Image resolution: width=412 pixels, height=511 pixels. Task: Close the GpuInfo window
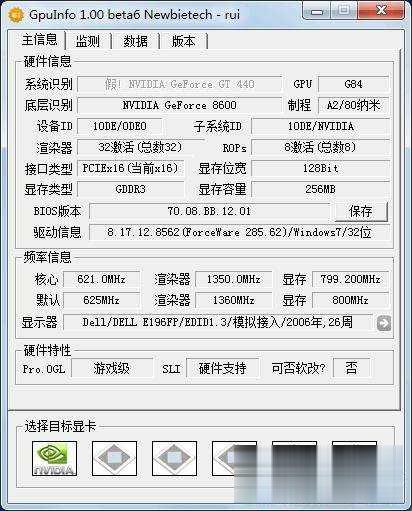pyautogui.click(x=381, y=11)
